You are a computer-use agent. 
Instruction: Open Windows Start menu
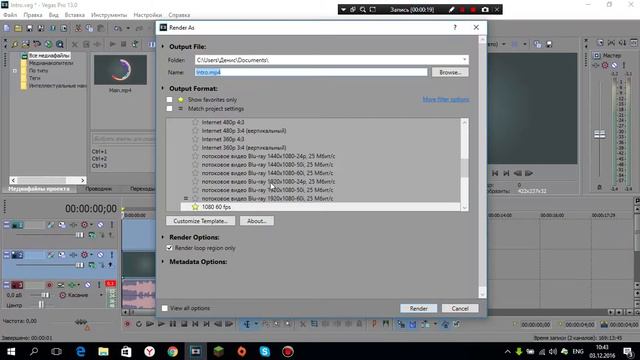(x=11, y=351)
